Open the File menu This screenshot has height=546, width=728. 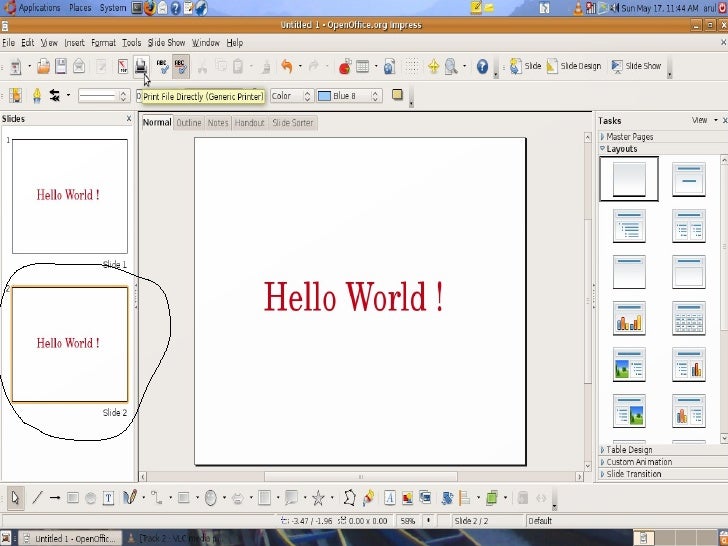[8, 43]
